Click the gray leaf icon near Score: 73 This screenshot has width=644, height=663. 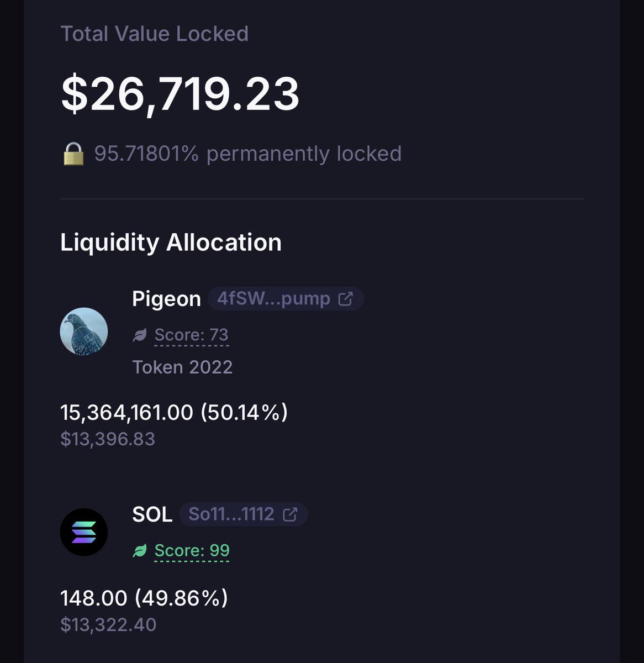[140, 335]
